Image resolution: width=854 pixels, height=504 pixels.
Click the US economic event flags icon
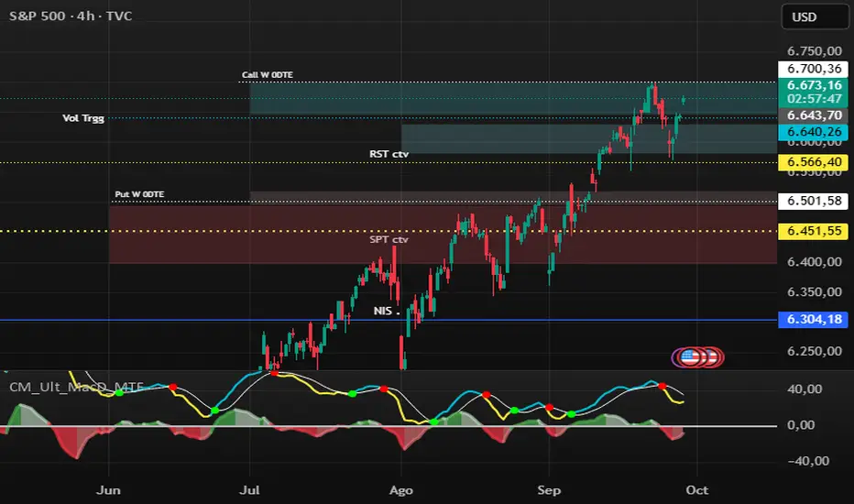698,357
